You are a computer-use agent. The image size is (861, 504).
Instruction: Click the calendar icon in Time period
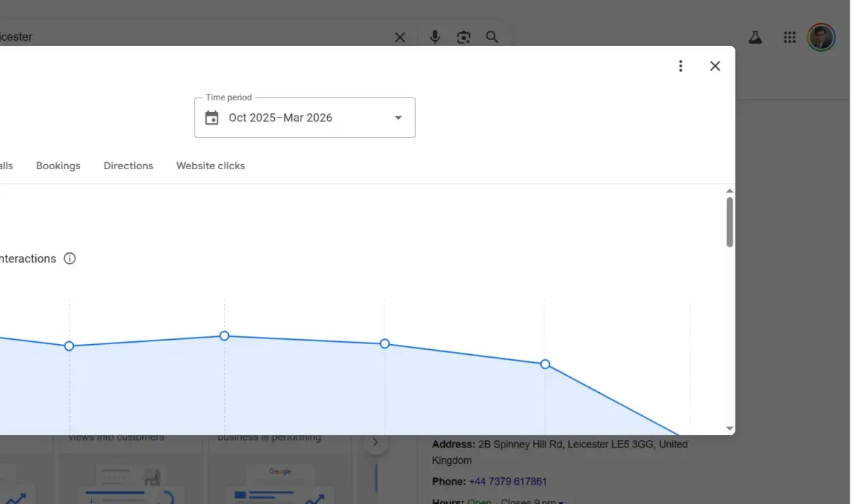(x=212, y=118)
